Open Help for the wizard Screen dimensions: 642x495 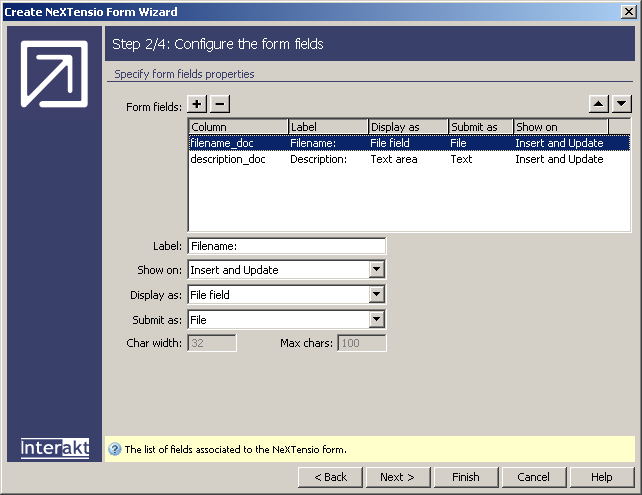601,477
